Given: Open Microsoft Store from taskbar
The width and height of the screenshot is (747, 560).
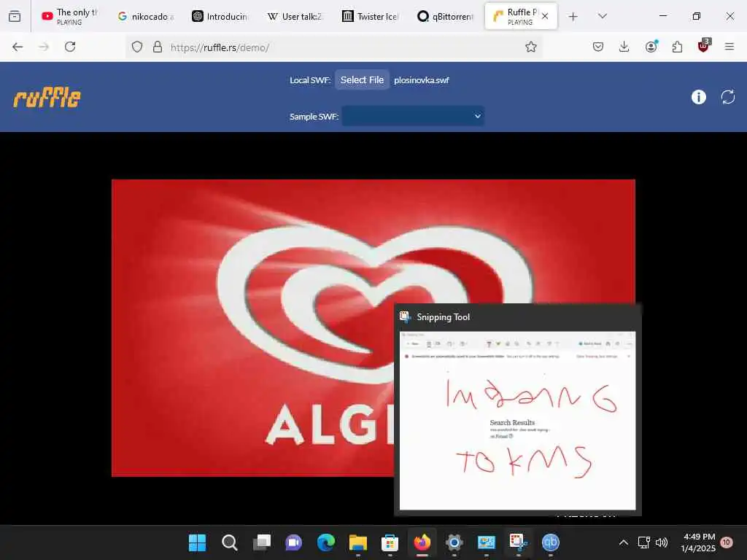Looking at the screenshot, I should pyautogui.click(x=390, y=542).
